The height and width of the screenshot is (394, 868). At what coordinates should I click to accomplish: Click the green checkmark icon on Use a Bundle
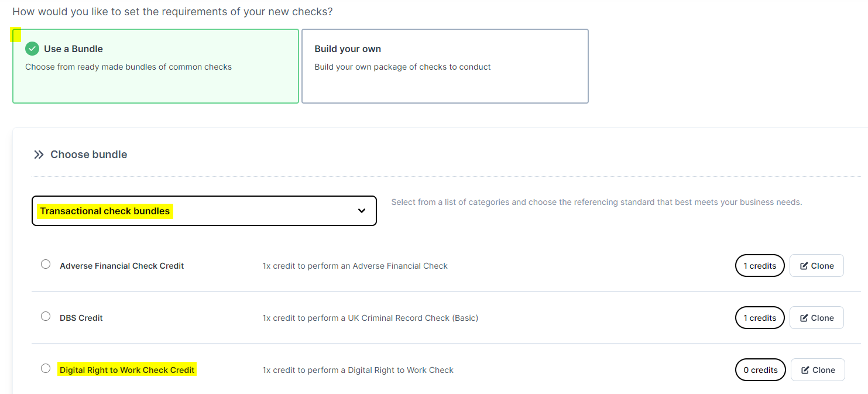pos(32,49)
